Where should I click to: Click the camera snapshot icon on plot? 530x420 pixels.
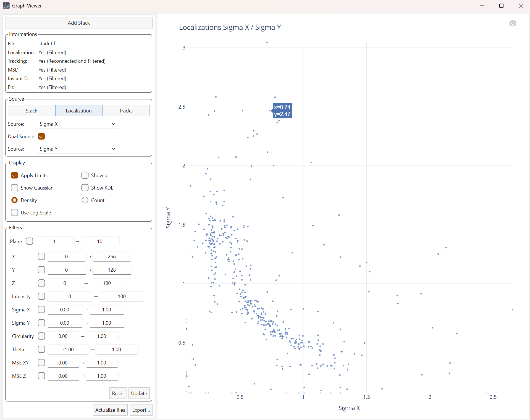tap(513, 23)
